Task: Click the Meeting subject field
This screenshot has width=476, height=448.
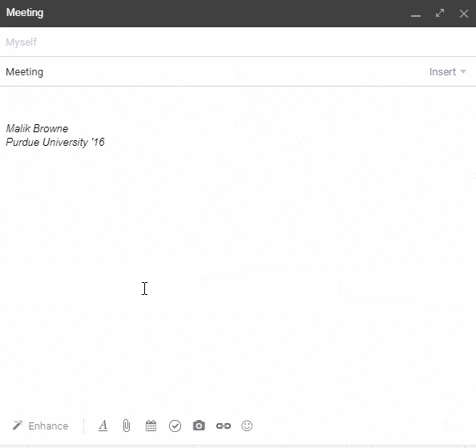Action: pyautogui.click(x=212, y=72)
